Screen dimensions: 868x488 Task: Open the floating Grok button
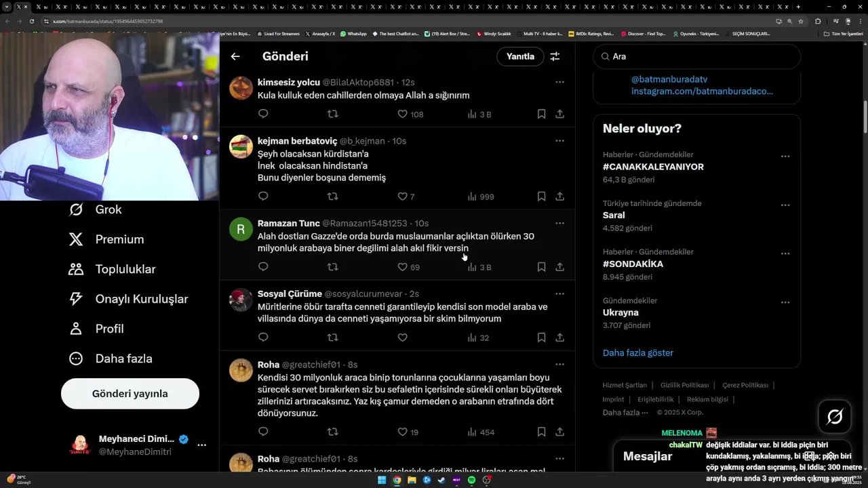(835, 416)
